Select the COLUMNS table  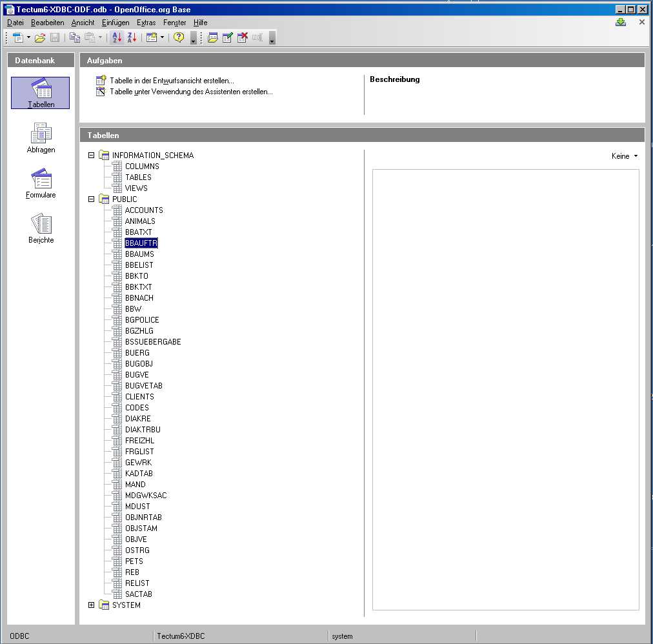tap(142, 166)
